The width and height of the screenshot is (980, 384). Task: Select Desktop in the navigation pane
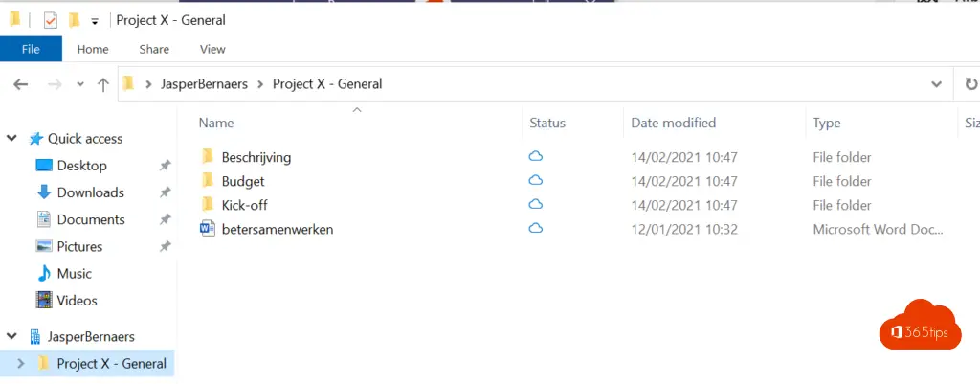pos(81,166)
